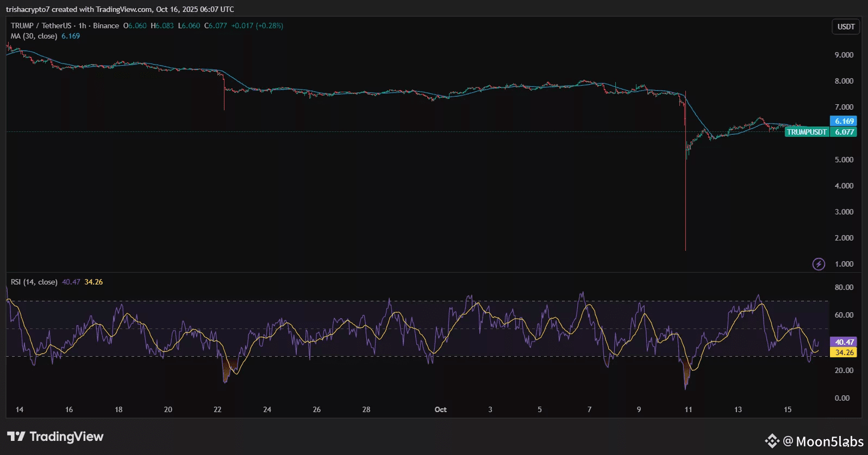Image resolution: width=868 pixels, height=455 pixels.
Task: Click the TRUMP / TetherUS symbol title
Action: [41, 26]
